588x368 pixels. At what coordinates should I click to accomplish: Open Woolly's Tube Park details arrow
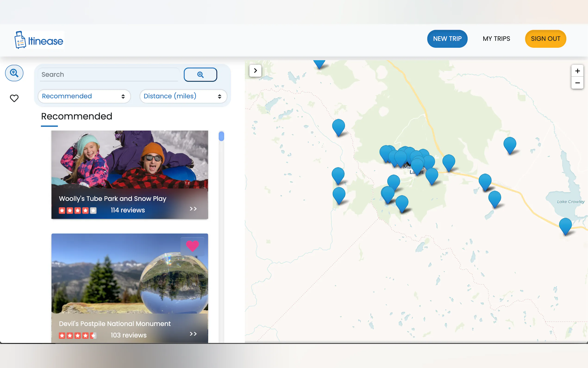pyautogui.click(x=193, y=209)
